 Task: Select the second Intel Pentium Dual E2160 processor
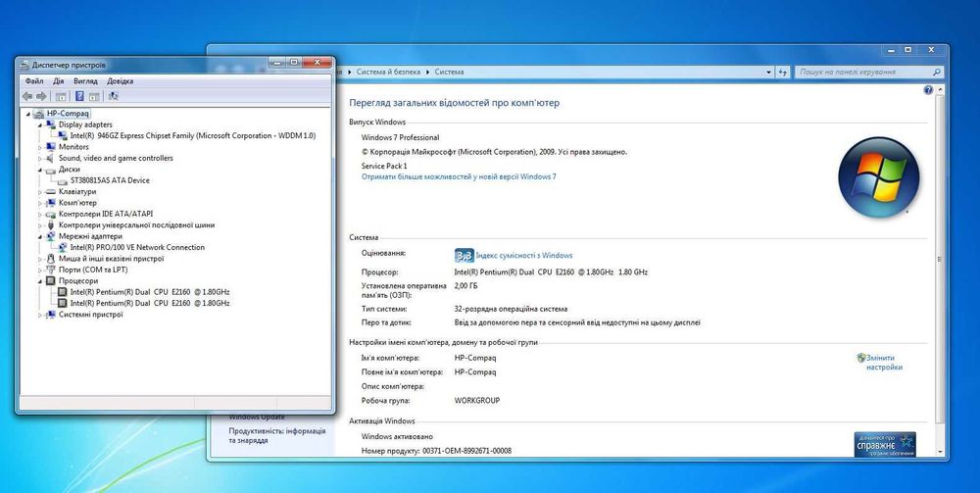149,303
